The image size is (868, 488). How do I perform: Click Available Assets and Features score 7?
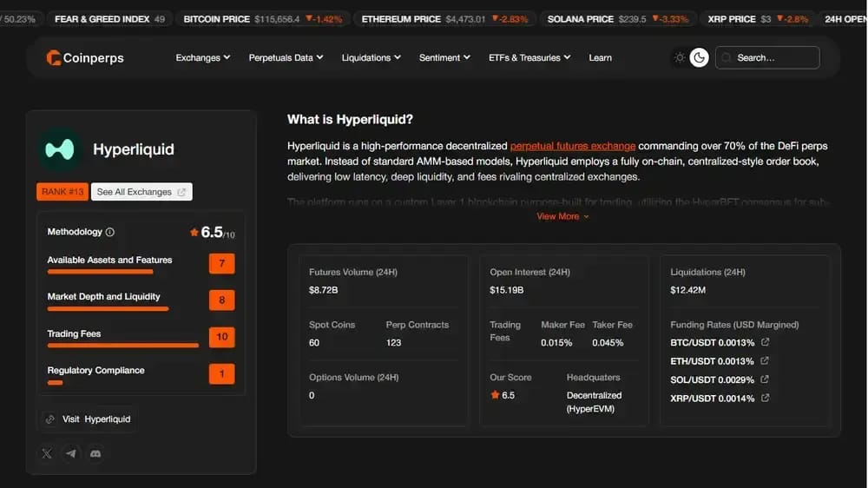[x=221, y=264]
